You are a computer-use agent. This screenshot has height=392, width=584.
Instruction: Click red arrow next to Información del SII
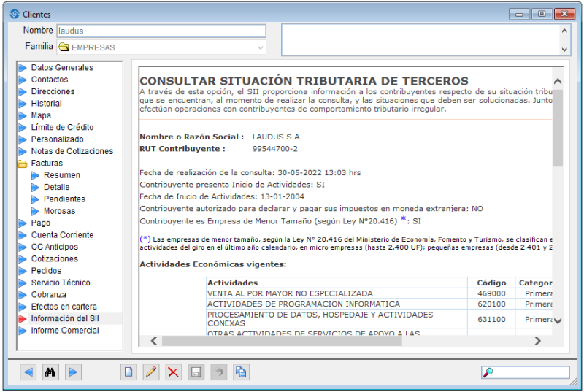[23, 319]
